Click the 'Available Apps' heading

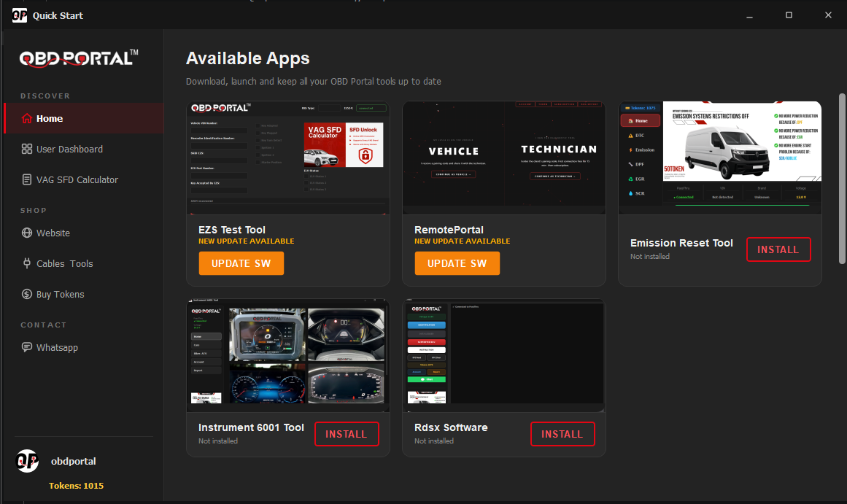pyautogui.click(x=248, y=58)
